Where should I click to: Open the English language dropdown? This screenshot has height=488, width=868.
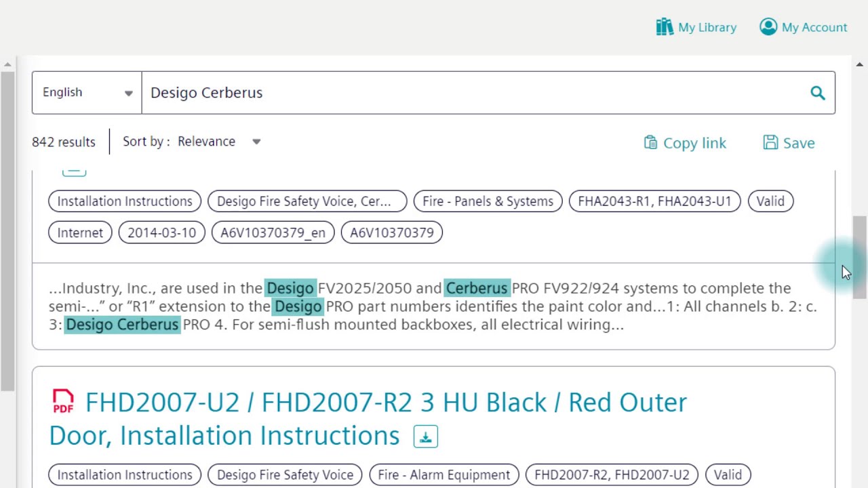point(87,92)
